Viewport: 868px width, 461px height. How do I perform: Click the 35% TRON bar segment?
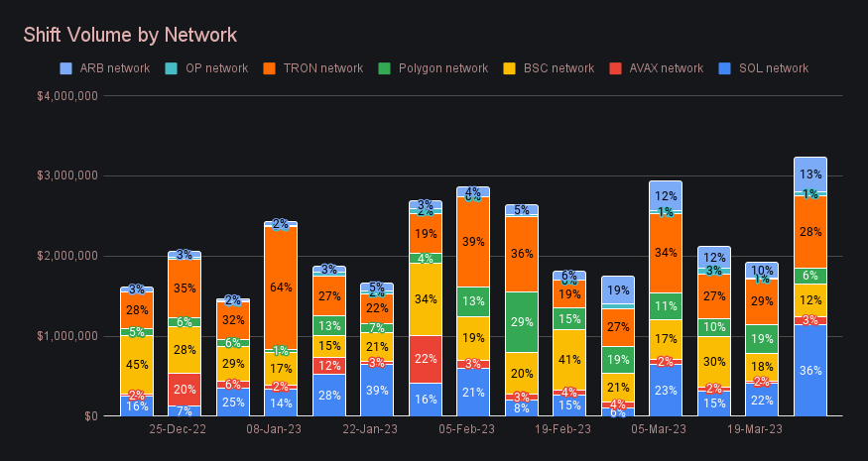point(185,288)
